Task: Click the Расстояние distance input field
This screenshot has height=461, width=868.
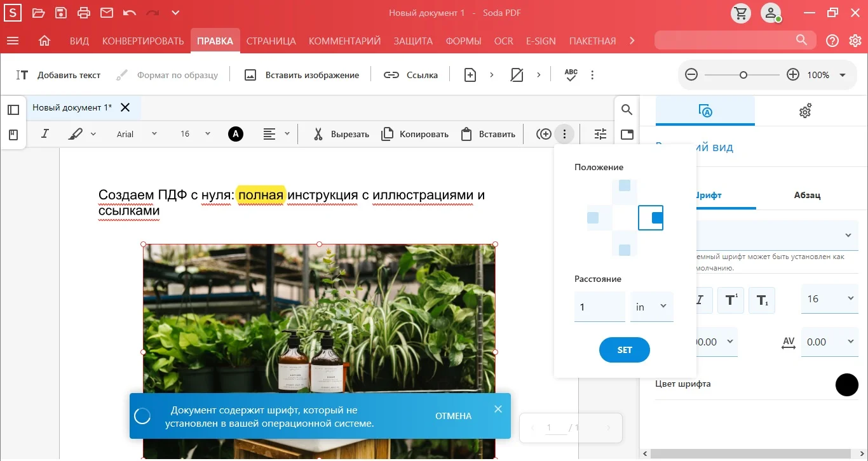Action: tap(600, 307)
